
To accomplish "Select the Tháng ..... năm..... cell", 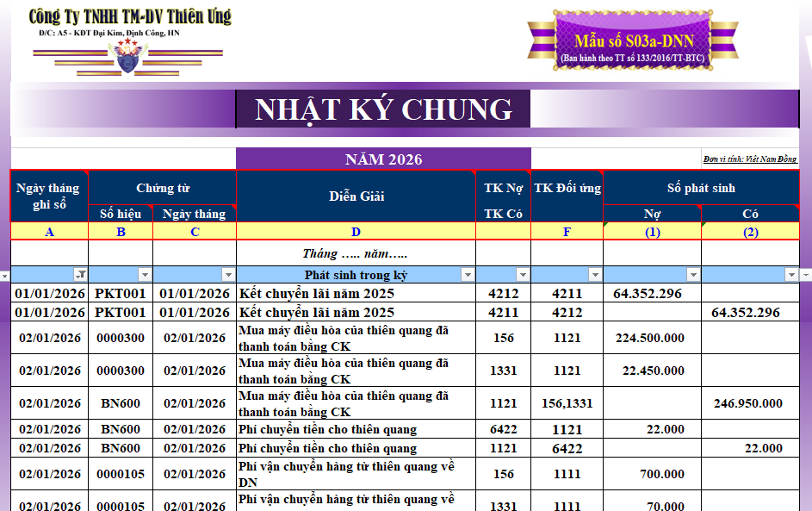I will 356,253.
